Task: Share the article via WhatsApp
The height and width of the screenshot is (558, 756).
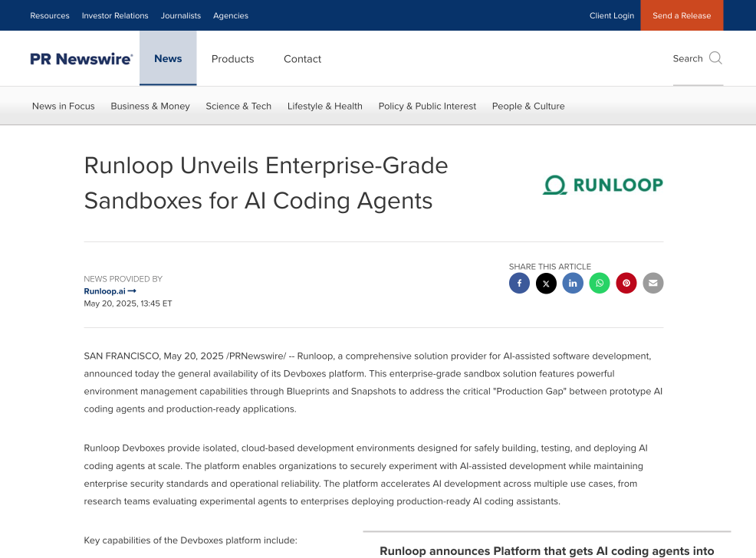Action: (x=600, y=283)
